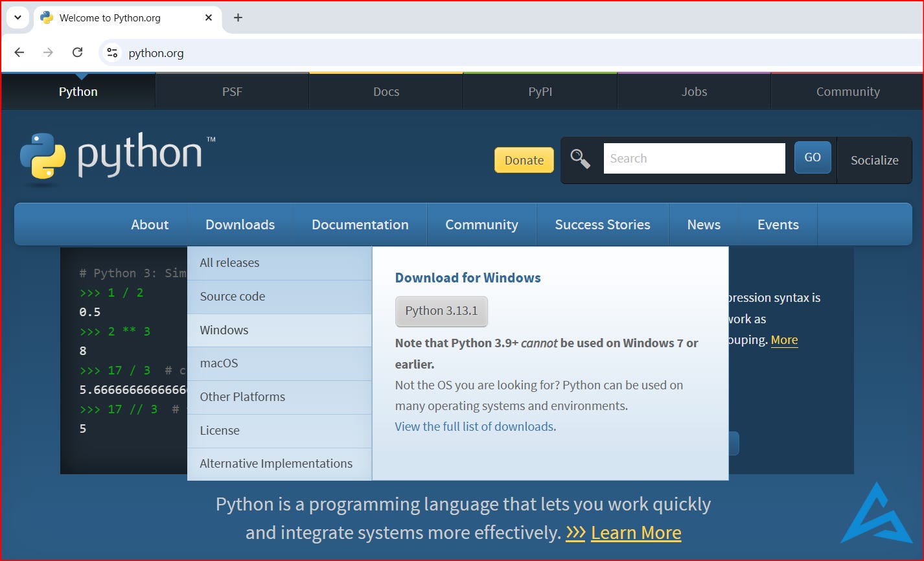Image resolution: width=924 pixels, height=561 pixels.
Task: Reload the python.org page
Action: (77, 52)
